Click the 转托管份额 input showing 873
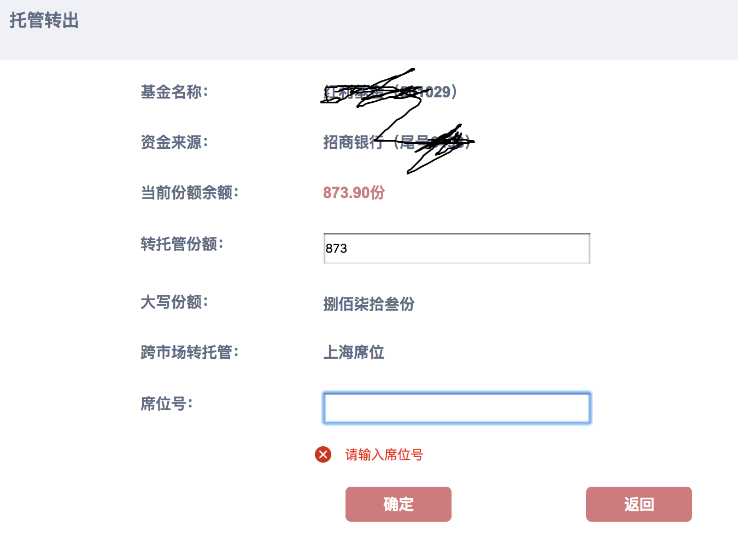The width and height of the screenshot is (738, 560). pos(456,248)
